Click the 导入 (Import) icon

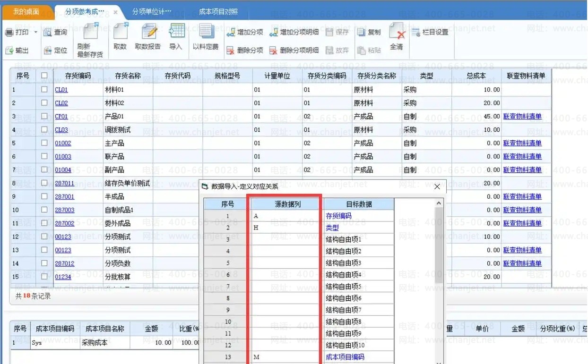coord(176,32)
